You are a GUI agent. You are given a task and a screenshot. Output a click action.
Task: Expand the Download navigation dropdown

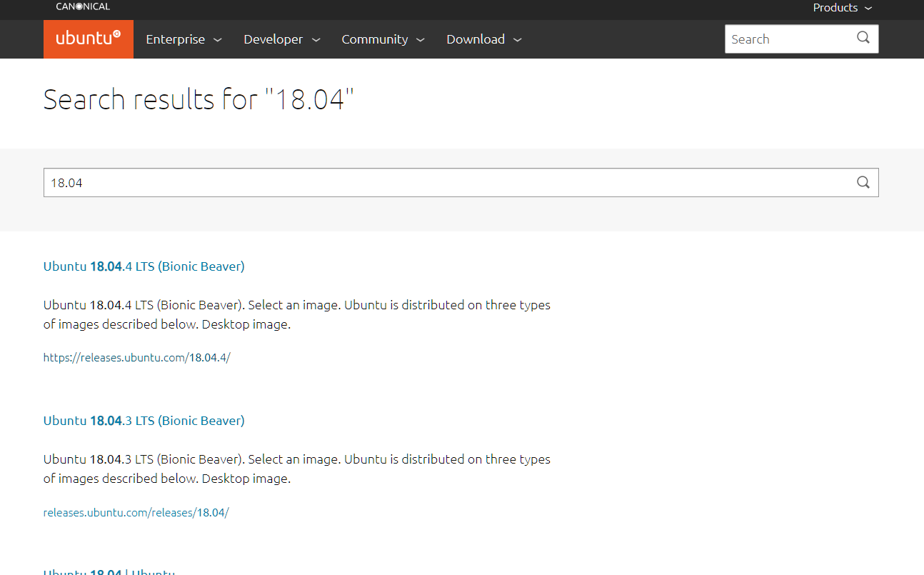(x=483, y=39)
